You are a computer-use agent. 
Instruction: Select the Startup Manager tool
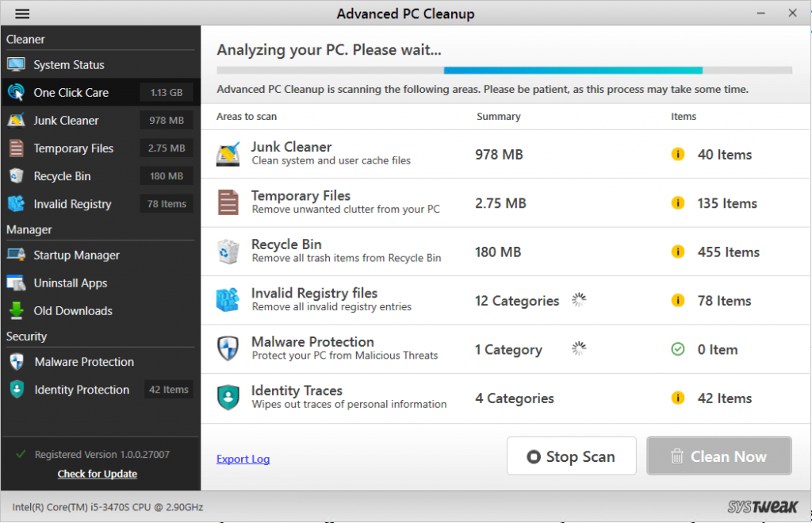point(76,255)
